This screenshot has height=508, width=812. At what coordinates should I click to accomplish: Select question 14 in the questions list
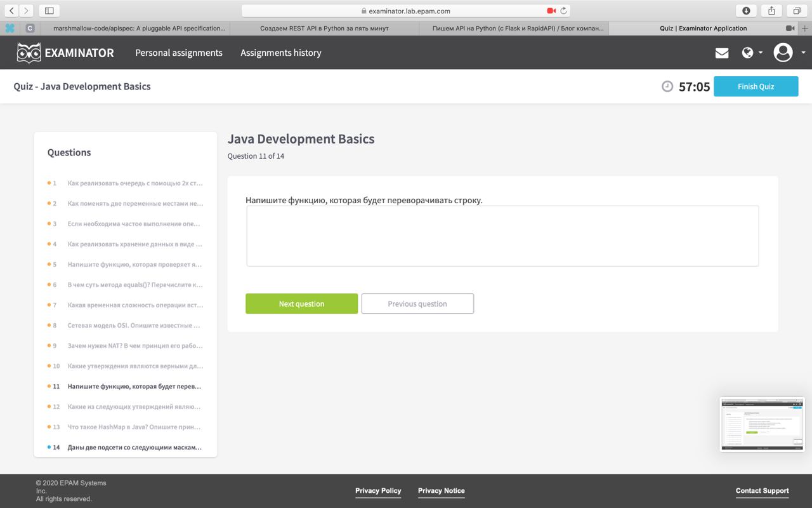coord(126,447)
